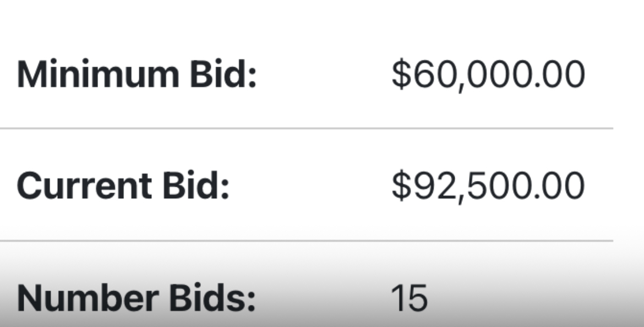Select the $60,000.00 minimum bid amount
644x327 pixels.
pyautogui.click(x=488, y=75)
